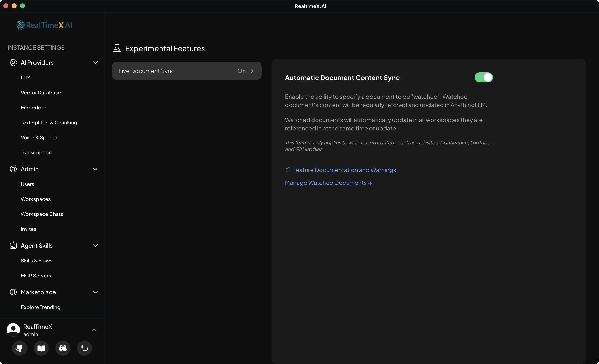Open Text Splitter & Chunking settings
This screenshot has height=364, width=599.
pyautogui.click(x=49, y=123)
